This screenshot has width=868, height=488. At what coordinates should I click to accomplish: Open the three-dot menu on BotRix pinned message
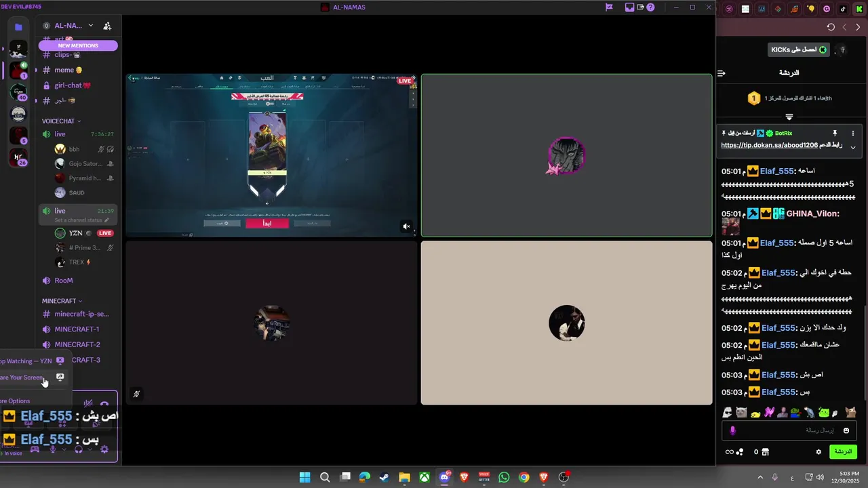point(853,134)
